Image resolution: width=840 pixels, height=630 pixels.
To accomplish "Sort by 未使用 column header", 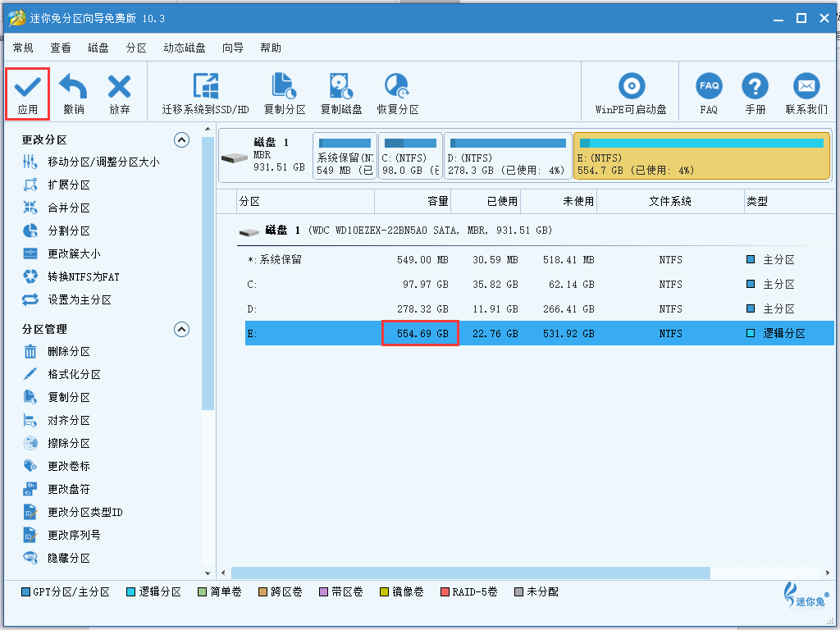I will [x=559, y=202].
